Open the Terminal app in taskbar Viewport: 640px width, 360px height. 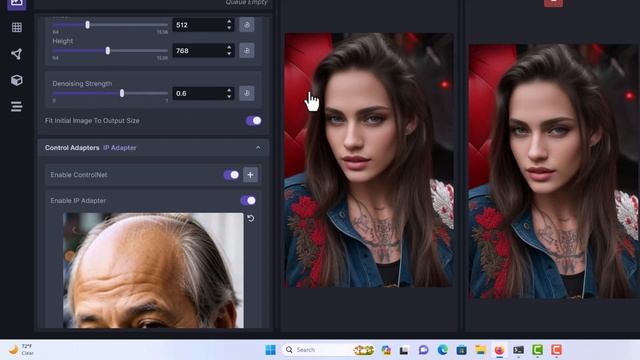point(518,350)
